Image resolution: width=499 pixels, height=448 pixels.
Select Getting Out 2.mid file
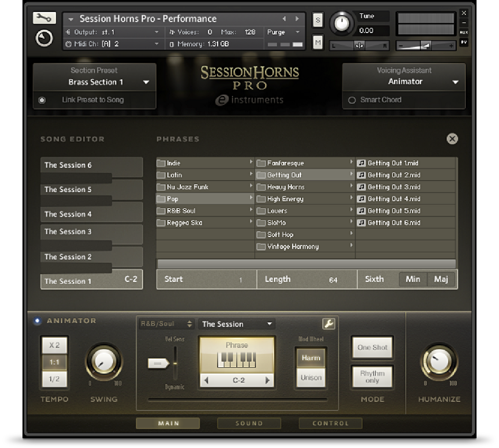point(406,175)
